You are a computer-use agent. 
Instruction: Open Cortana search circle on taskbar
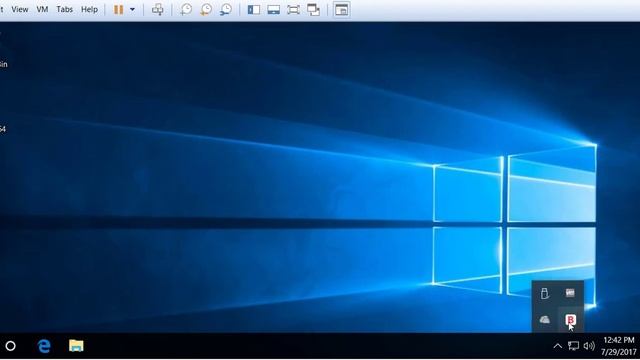[11, 346]
